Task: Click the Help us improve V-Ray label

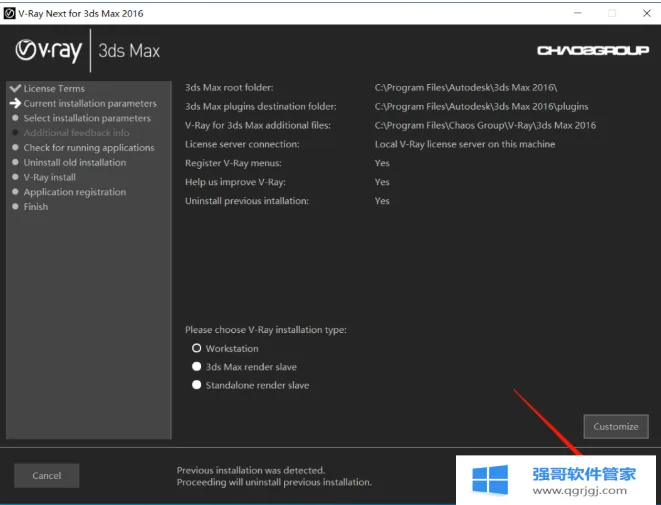Action: pyautogui.click(x=235, y=182)
